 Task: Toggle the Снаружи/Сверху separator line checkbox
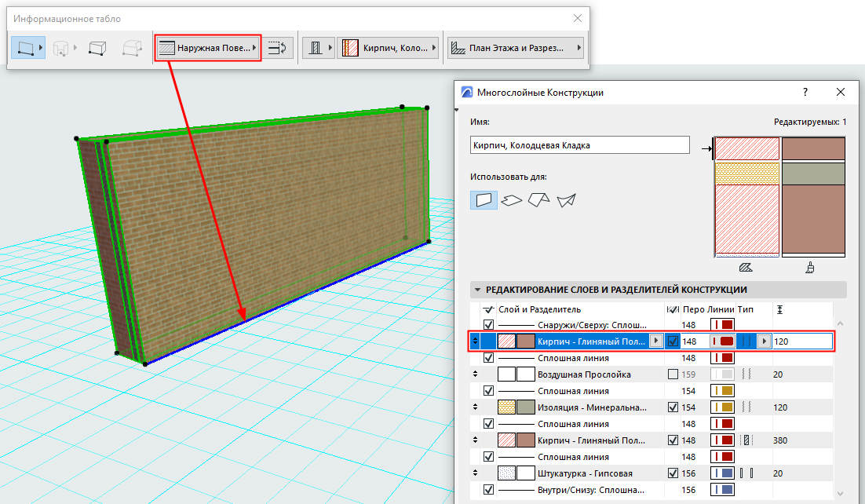[488, 324]
